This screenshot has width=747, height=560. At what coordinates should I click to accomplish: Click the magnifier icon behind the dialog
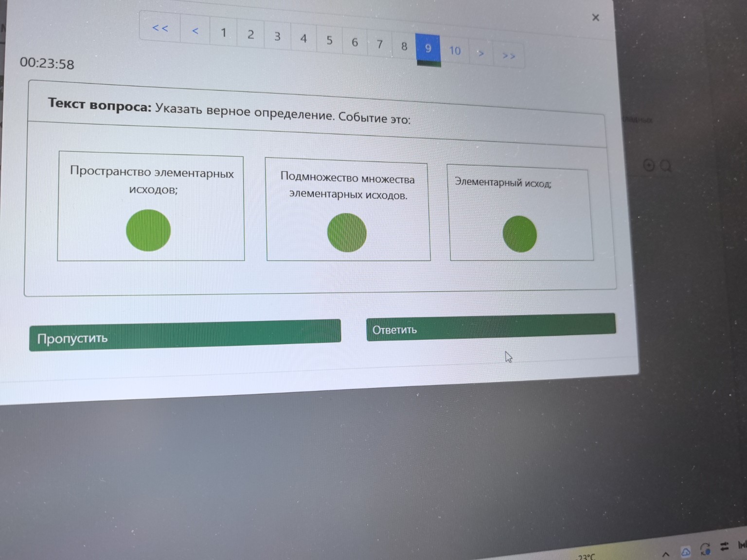coord(666,166)
